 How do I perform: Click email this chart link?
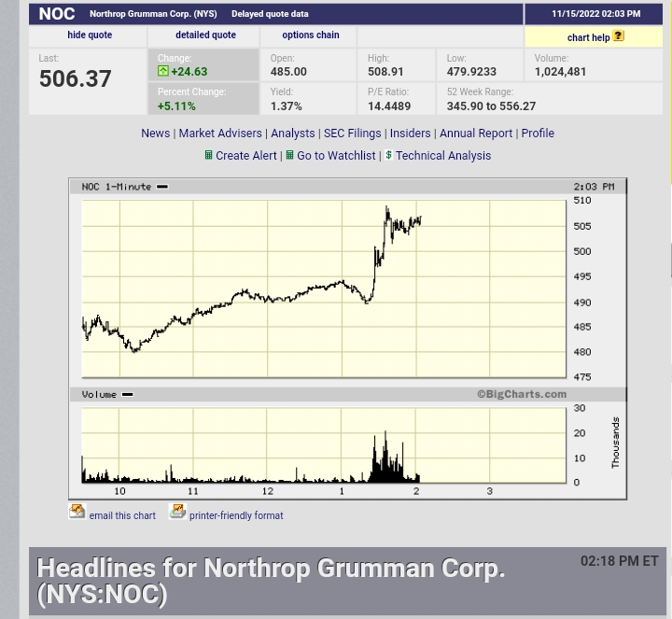(x=122, y=515)
